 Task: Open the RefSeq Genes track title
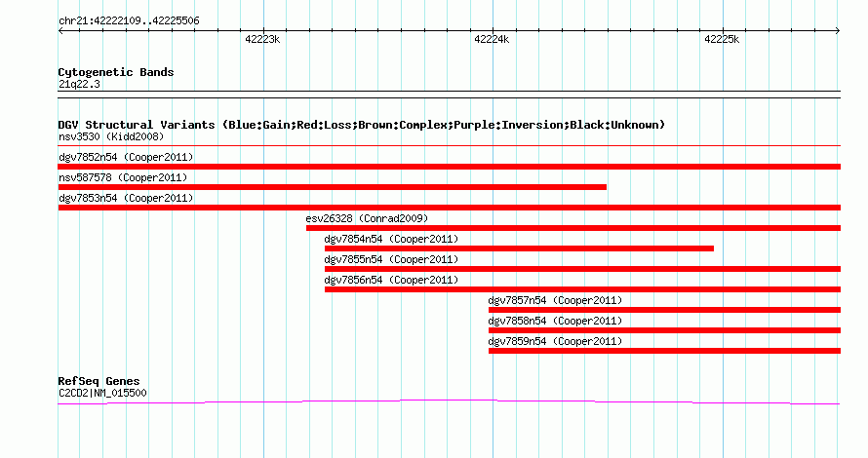[99, 381]
